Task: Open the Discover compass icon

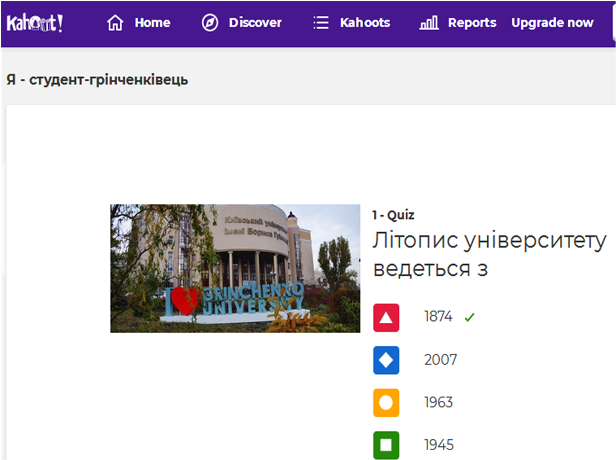Action: coord(210,23)
